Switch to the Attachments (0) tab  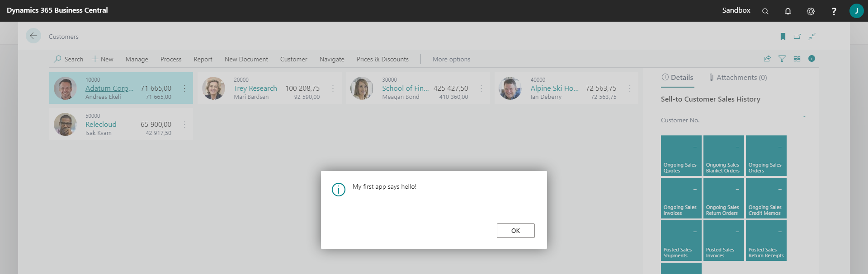click(738, 78)
